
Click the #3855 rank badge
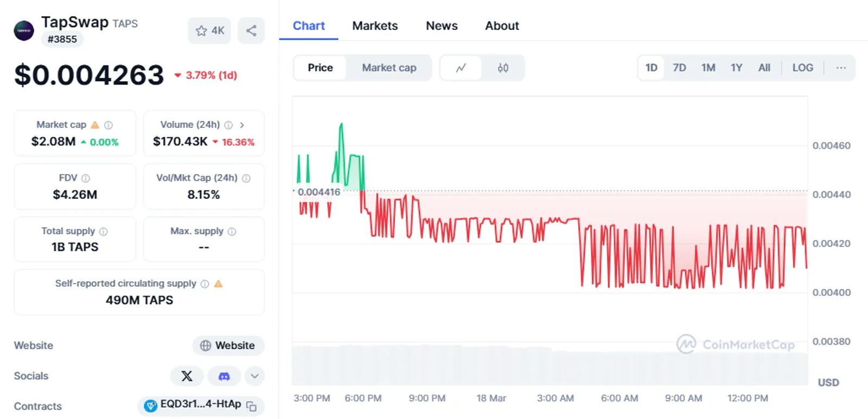coord(62,39)
